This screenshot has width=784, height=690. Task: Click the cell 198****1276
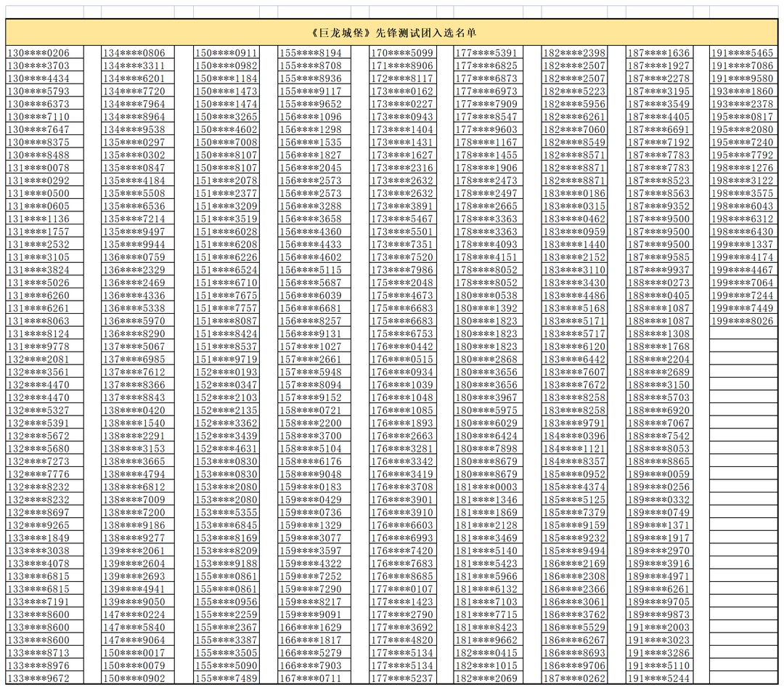click(743, 168)
